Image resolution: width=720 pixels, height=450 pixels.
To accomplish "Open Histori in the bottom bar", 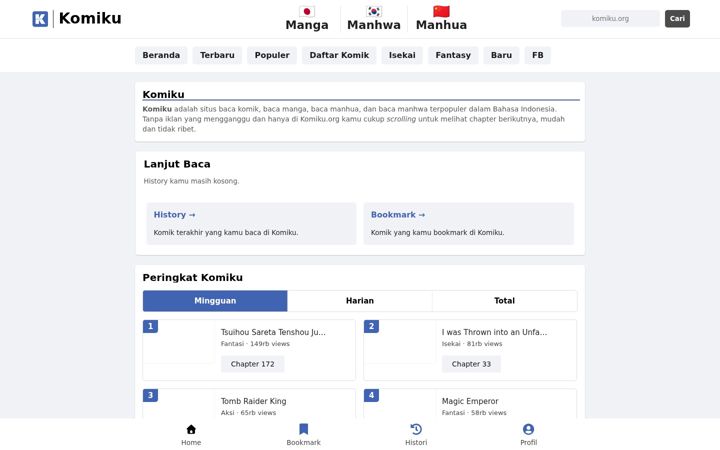I will click(x=416, y=435).
